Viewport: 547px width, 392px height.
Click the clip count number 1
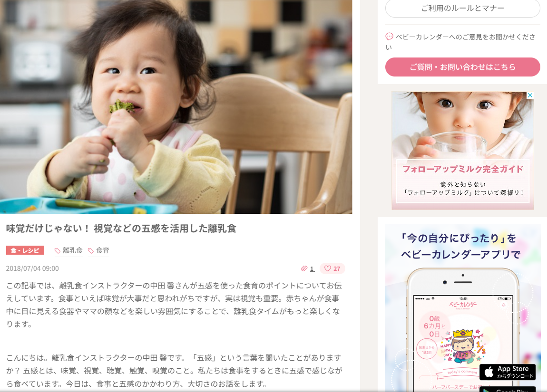coord(312,268)
